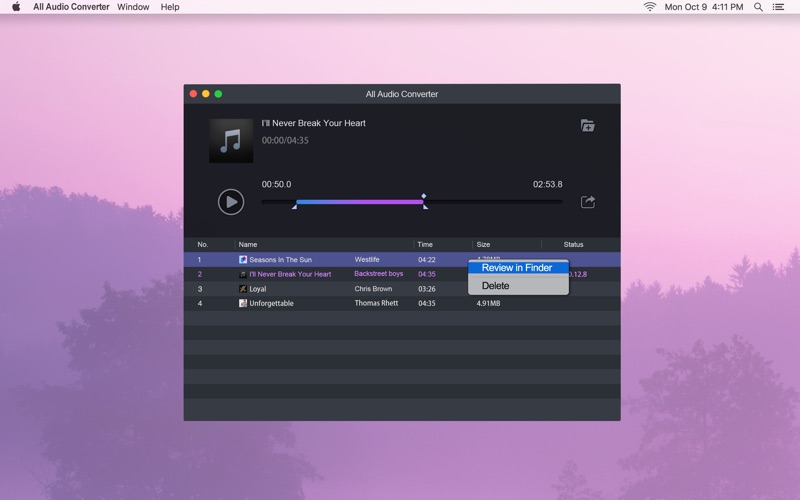Play the current track
The width and height of the screenshot is (800, 500).
(x=231, y=202)
